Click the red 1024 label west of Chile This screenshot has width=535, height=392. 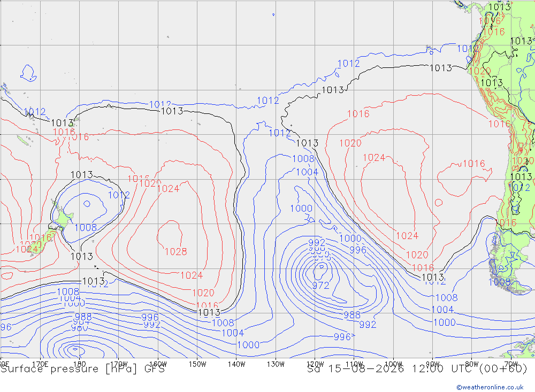(x=407, y=236)
